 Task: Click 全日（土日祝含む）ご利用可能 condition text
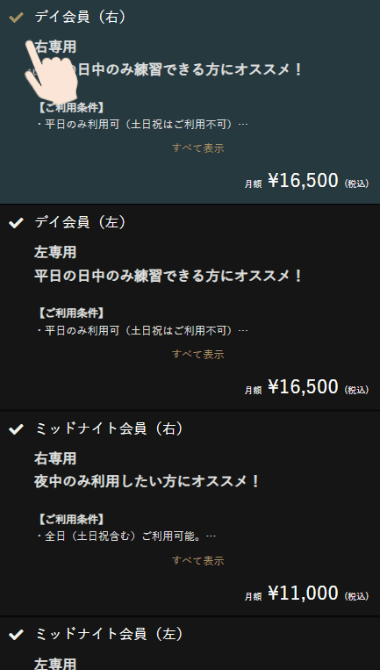pos(122,536)
